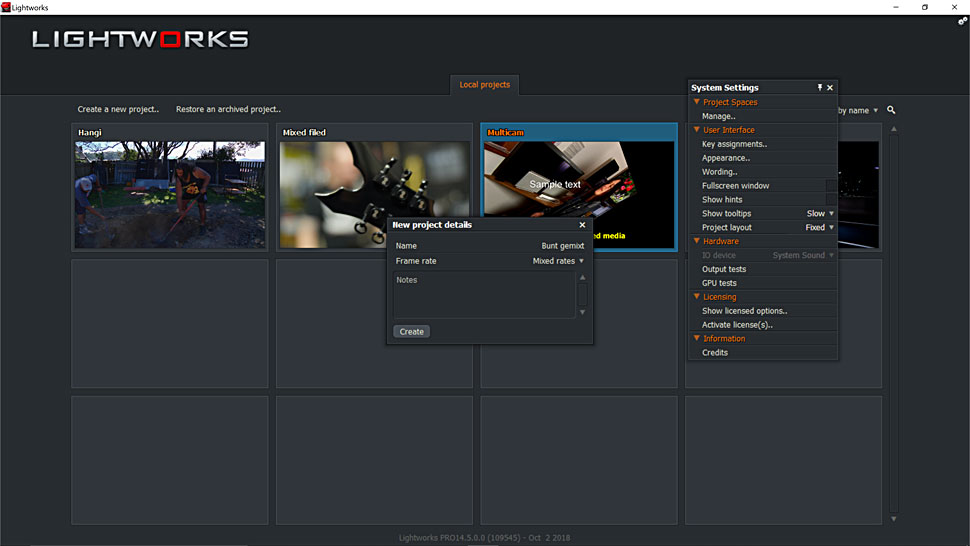Close the System Settings panel
The image size is (970, 546).
pos(830,88)
